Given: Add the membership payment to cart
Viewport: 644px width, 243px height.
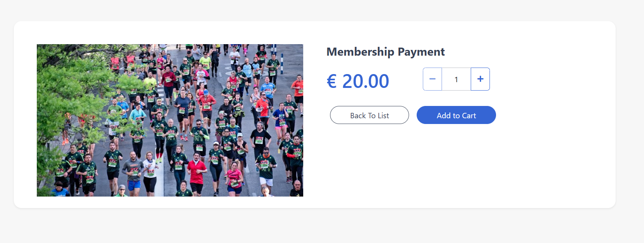Looking at the screenshot, I should (456, 115).
